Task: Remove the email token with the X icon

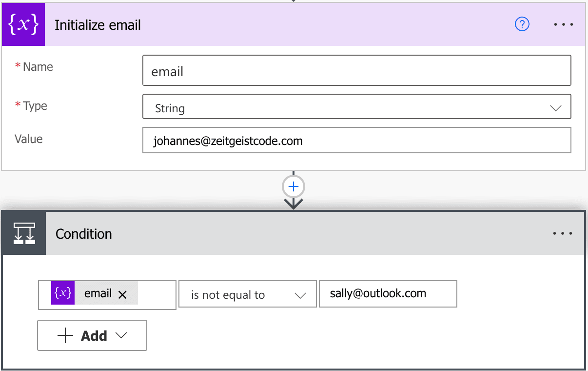Action: click(123, 294)
